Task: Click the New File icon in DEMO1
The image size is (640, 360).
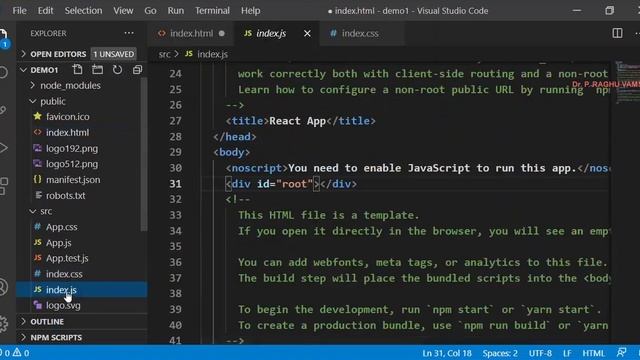Action: [77, 70]
